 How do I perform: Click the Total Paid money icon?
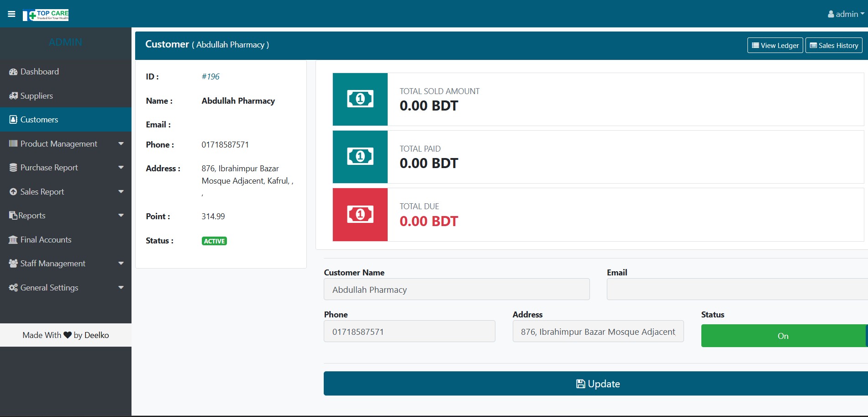tap(360, 157)
